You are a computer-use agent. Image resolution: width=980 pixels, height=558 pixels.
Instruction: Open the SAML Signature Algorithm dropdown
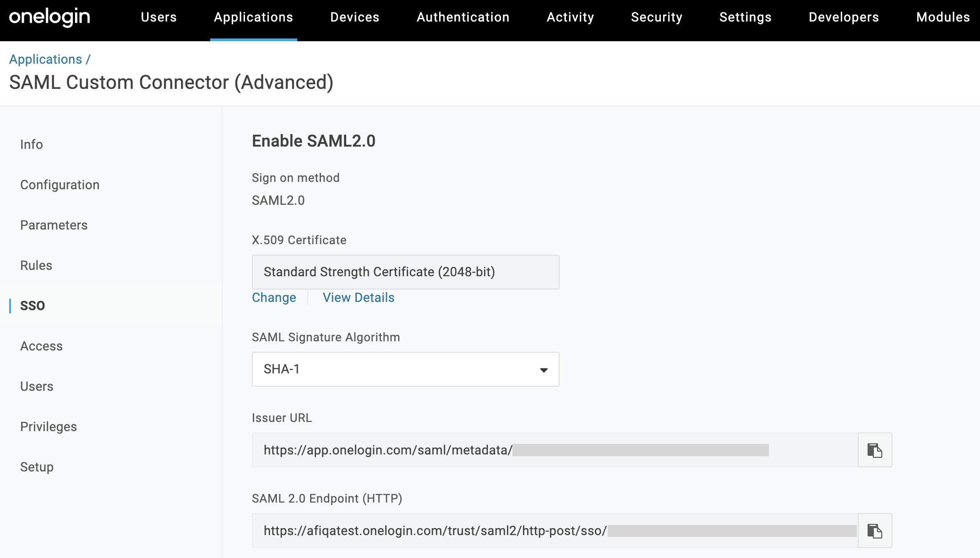(405, 369)
